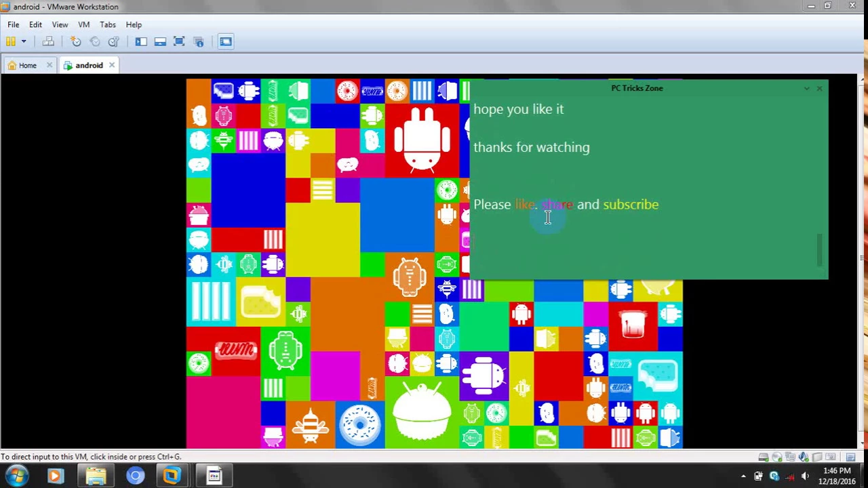The image size is (868, 488).
Task: Click the hard disk status icon
Action: pos(764,457)
